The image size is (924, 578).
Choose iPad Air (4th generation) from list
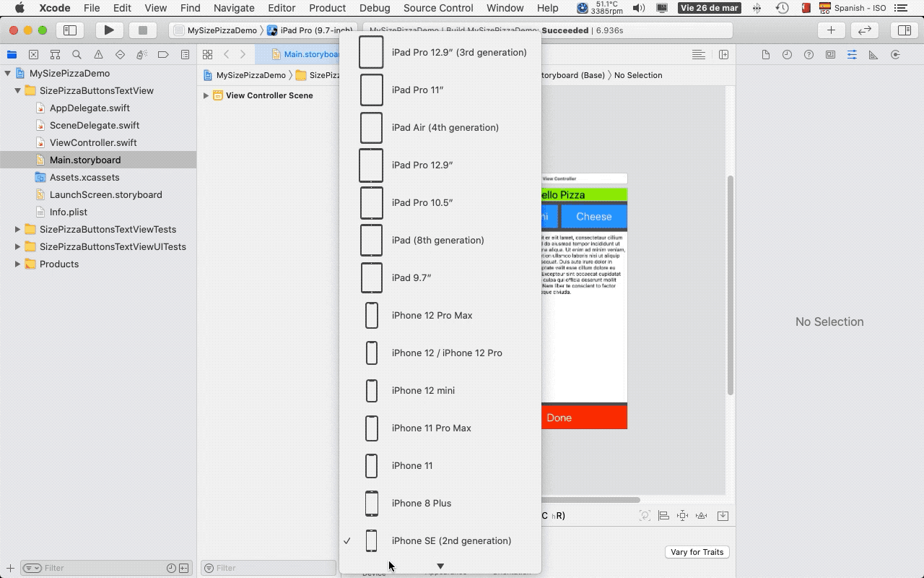[x=440, y=127]
